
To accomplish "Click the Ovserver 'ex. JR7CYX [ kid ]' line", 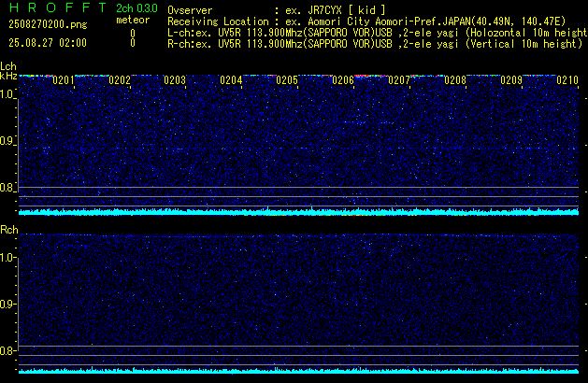I will tap(277, 10).
